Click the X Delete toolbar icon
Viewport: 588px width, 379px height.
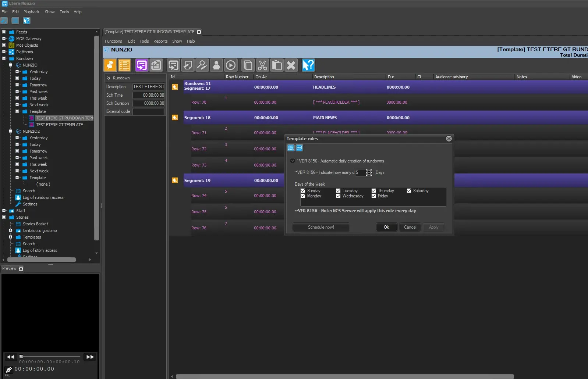point(291,65)
